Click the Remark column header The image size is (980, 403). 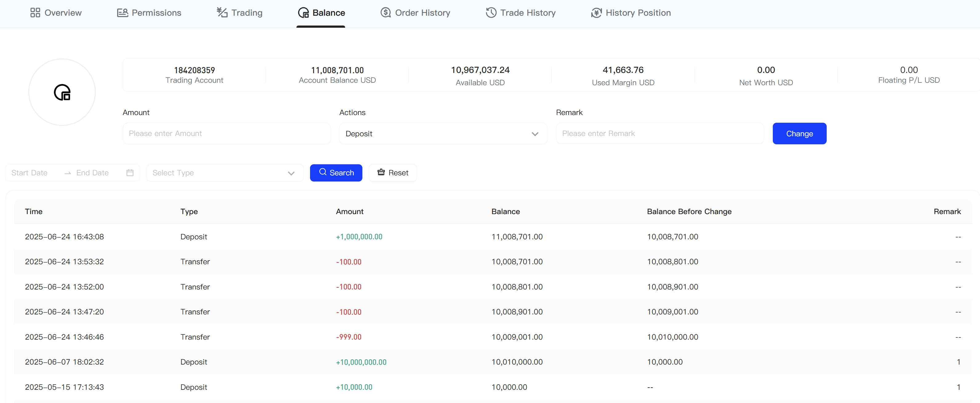pyautogui.click(x=947, y=211)
